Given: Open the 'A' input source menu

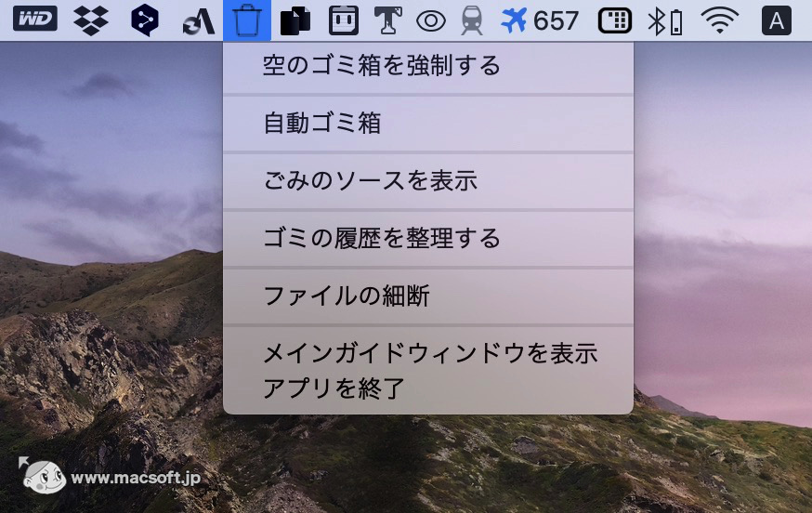Looking at the screenshot, I should click(777, 20).
